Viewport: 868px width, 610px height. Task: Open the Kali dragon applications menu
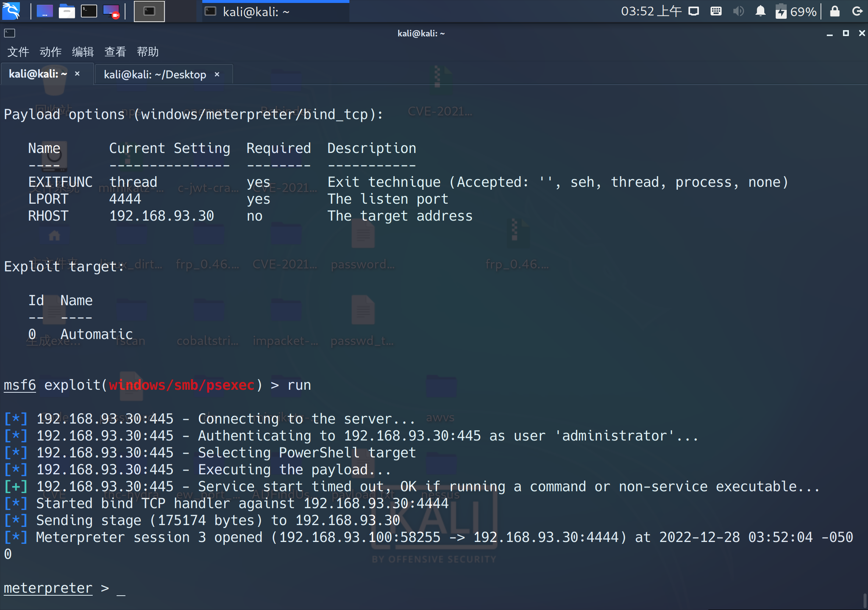click(x=11, y=11)
